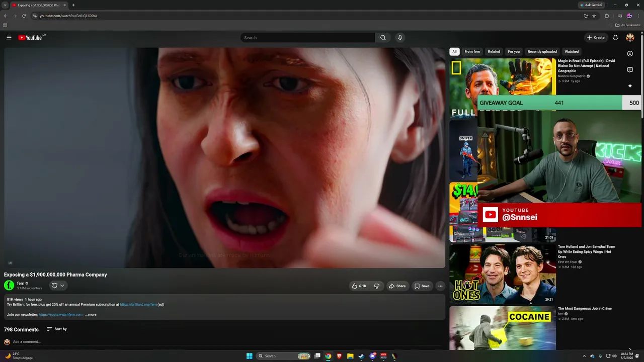Open The Most Dangerous Job in Crime title
This screenshot has height=362, width=644.
coord(585,309)
